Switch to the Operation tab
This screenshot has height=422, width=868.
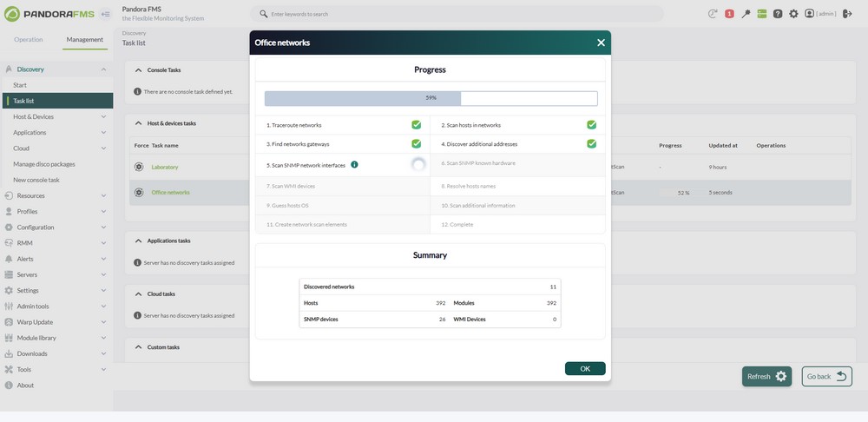tap(28, 40)
